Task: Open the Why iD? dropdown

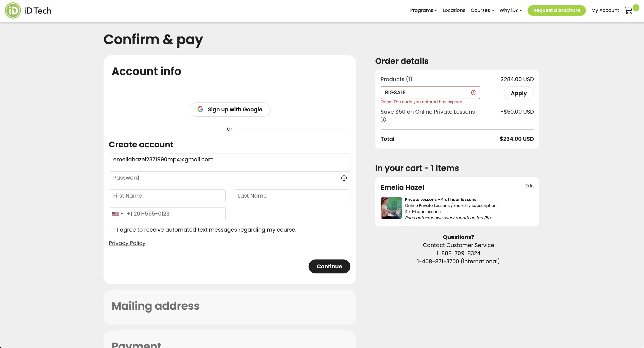Action: pos(511,10)
